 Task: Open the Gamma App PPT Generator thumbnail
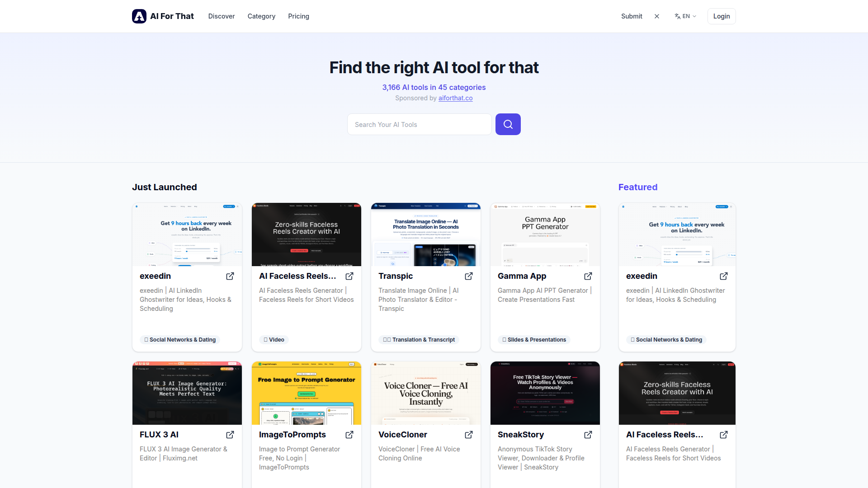545,235
